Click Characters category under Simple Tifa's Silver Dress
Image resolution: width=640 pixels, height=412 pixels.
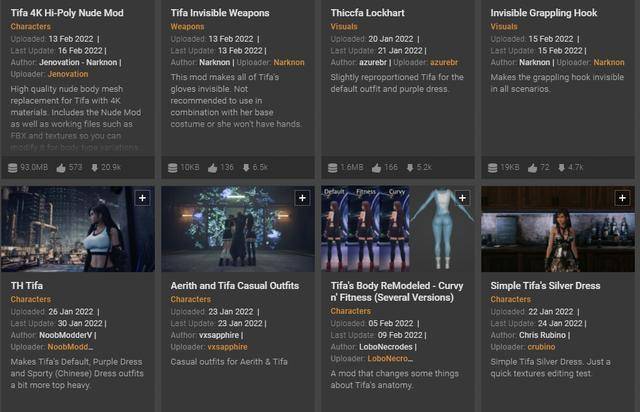(x=511, y=299)
